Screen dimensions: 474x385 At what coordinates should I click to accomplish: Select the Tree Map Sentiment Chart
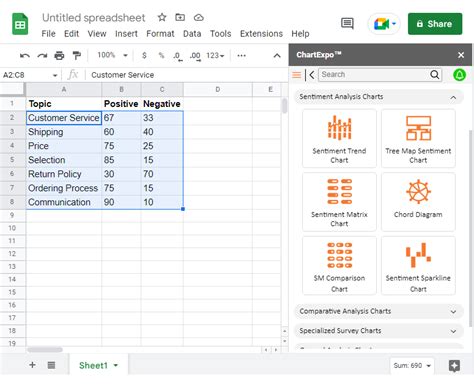click(418, 138)
